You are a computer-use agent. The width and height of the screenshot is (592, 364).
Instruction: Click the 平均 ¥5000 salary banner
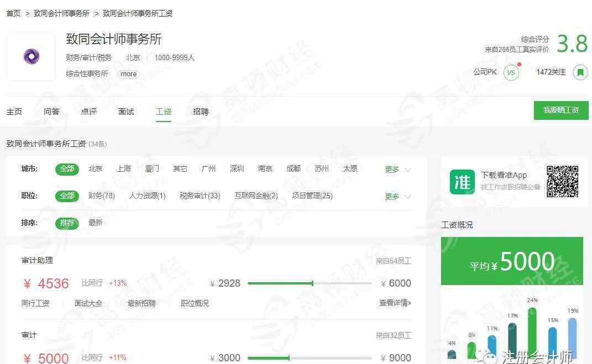pos(512,261)
